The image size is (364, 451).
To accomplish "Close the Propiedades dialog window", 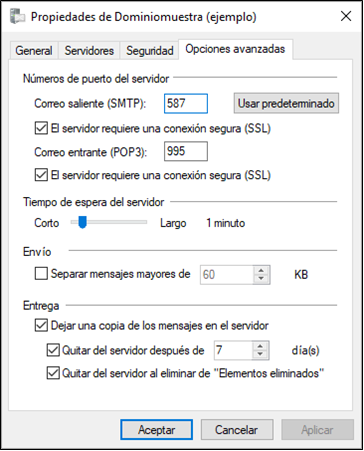I will pyautogui.click(x=346, y=16).
